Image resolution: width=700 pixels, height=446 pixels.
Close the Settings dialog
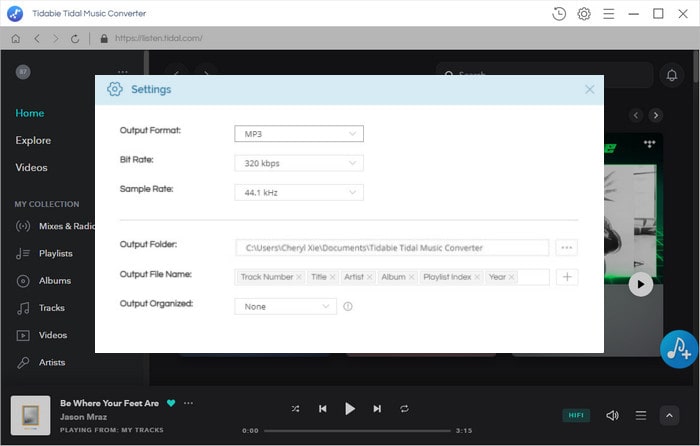590,90
